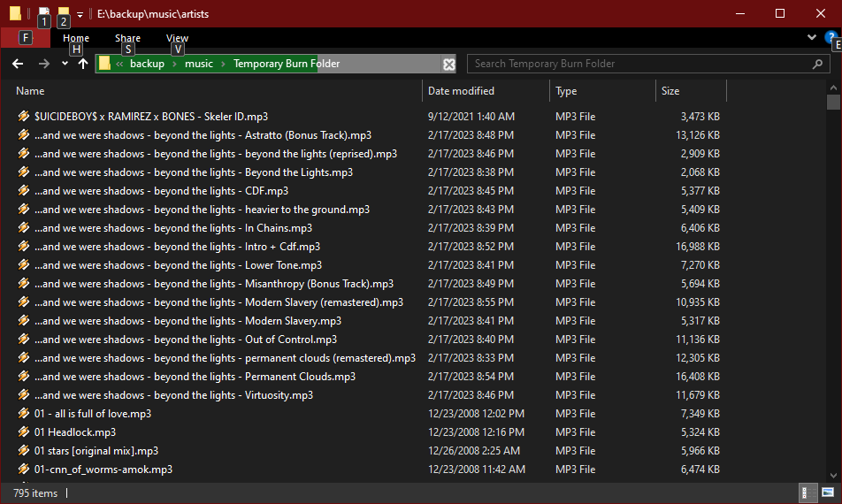Go up one folder level
The width and height of the screenshot is (842, 504).
[83, 64]
